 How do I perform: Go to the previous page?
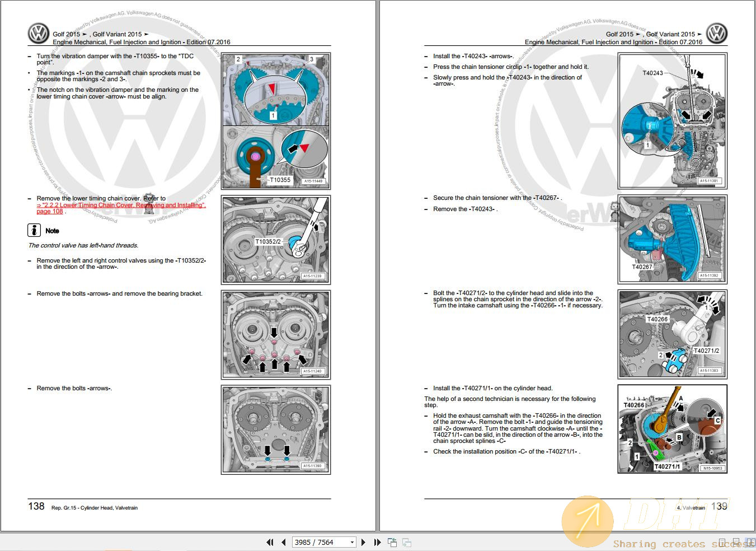(283, 542)
